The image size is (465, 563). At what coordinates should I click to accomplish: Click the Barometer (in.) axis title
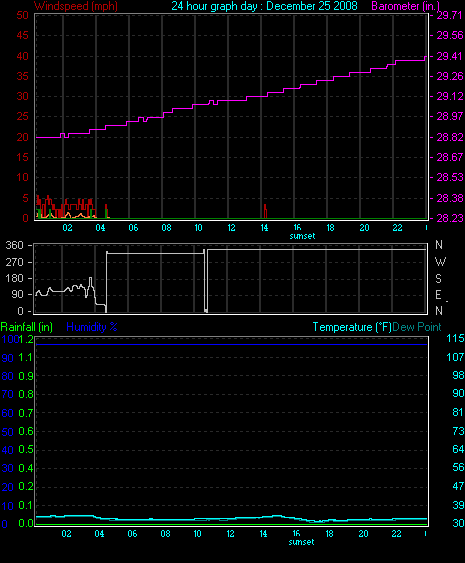click(x=405, y=6)
